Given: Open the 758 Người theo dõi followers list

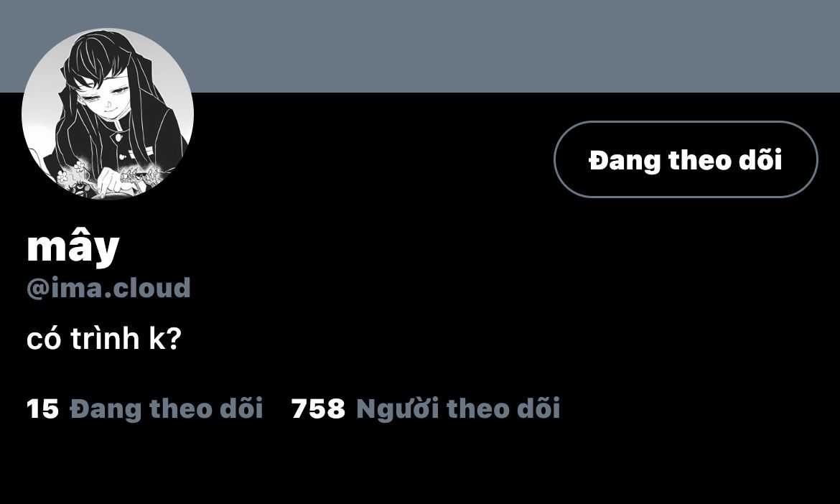Looking at the screenshot, I should point(426,408).
